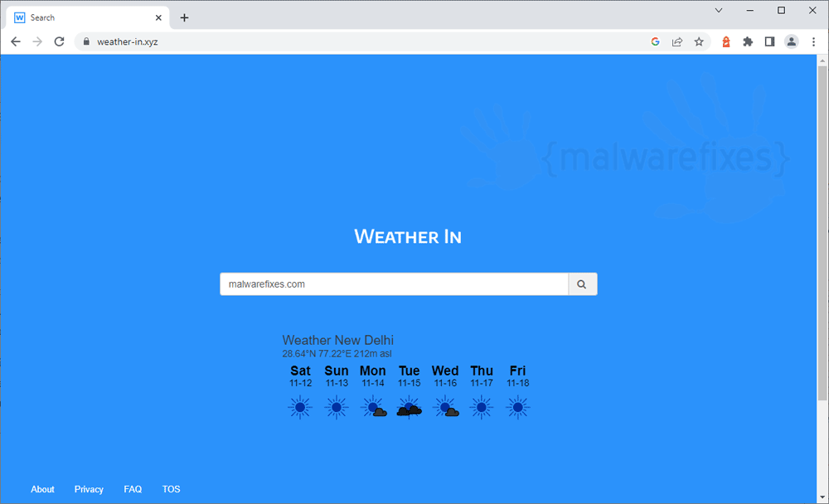Open the red extension icon
The height and width of the screenshot is (504, 829).
pyautogui.click(x=726, y=41)
